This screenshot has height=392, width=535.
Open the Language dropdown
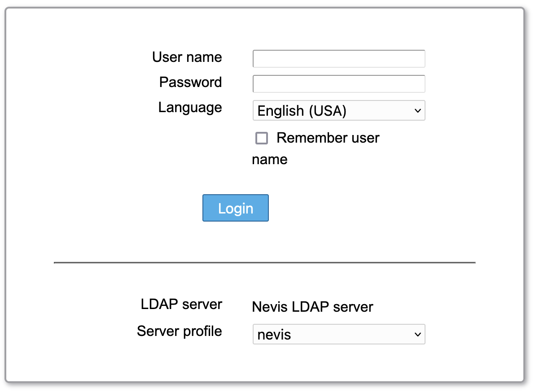(338, 111)
